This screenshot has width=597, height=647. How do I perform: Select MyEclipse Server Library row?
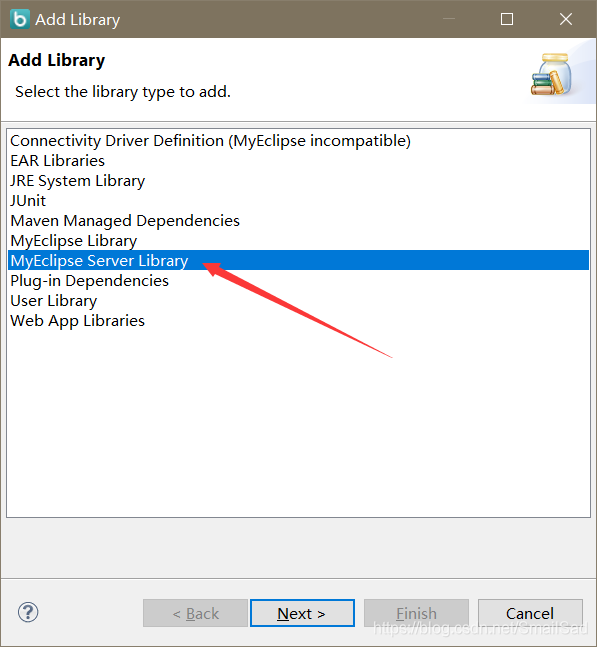(x=298, y=260)
